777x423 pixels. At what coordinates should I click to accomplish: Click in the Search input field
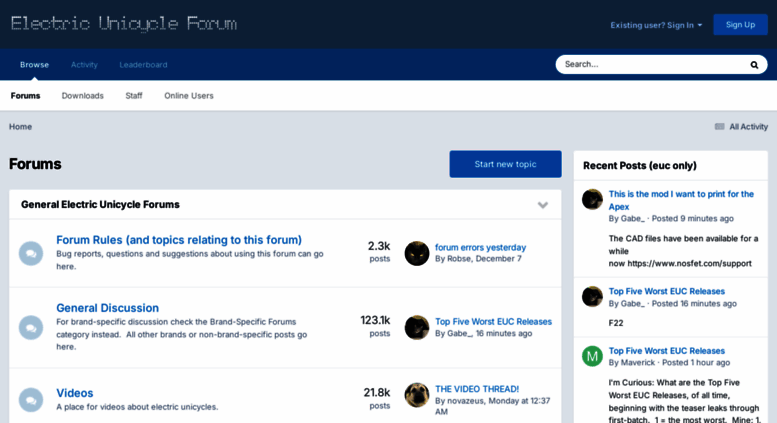[x=652, y=64]
